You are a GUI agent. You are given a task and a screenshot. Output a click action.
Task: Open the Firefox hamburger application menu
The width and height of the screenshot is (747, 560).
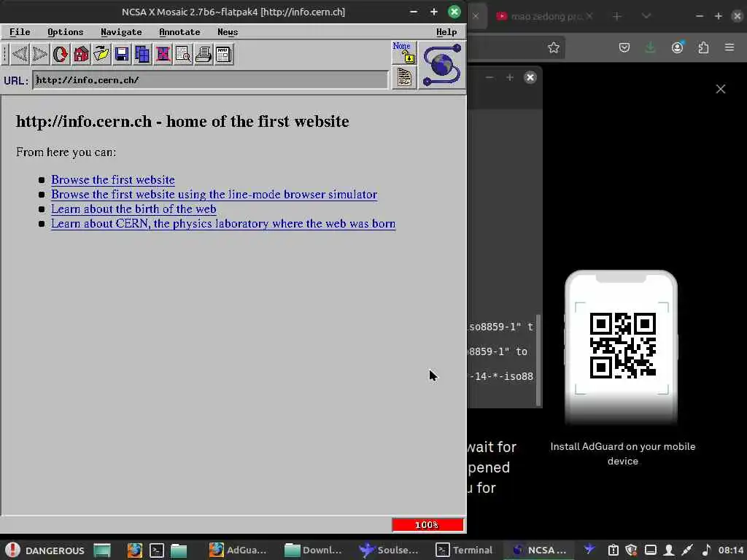point(729,47)
